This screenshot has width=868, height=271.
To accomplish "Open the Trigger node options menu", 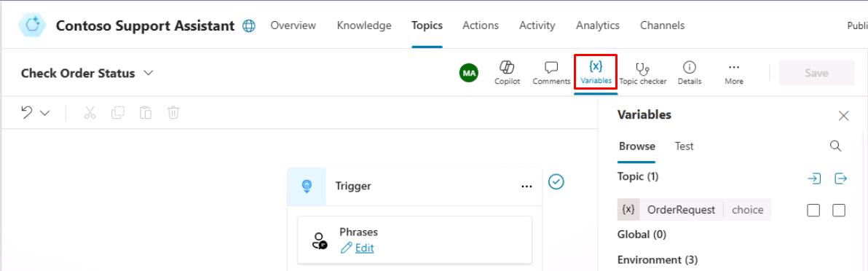I will (526, 186).
